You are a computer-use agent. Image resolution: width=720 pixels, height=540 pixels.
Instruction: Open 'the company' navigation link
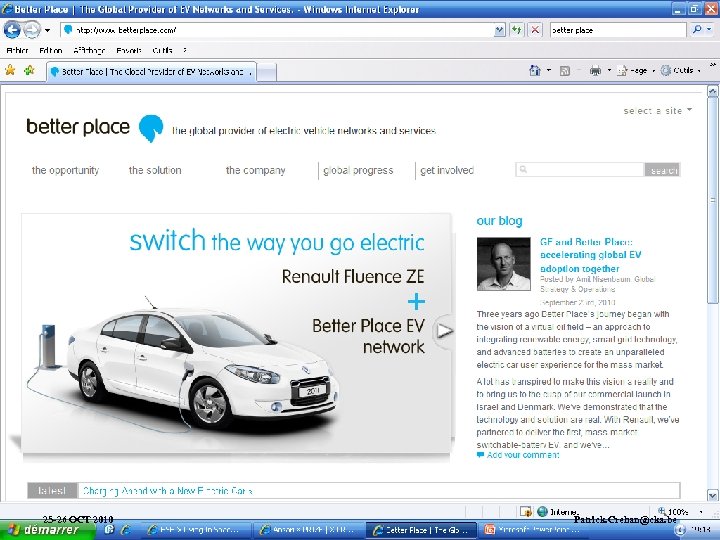pos(255,170)
